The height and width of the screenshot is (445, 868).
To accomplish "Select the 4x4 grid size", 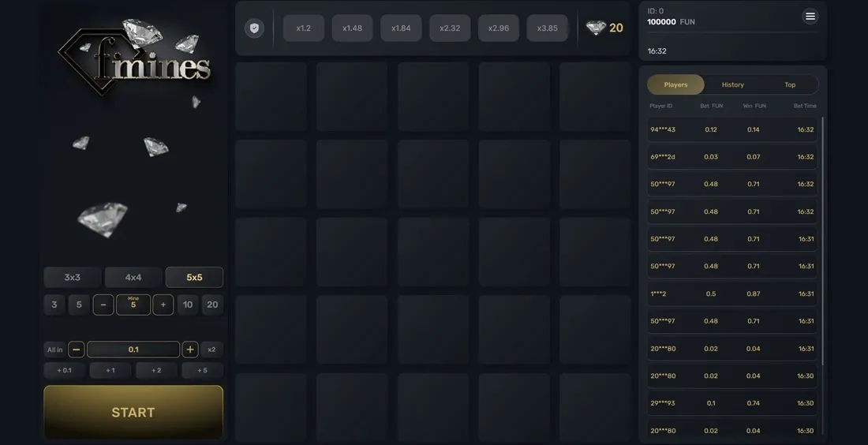I will pyautogui.click(x=133, y=277).
